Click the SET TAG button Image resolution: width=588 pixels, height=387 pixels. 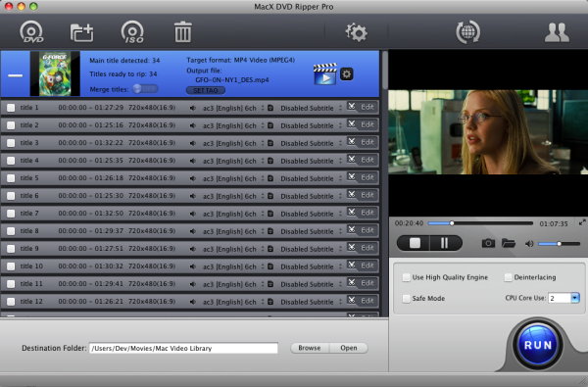206,90
